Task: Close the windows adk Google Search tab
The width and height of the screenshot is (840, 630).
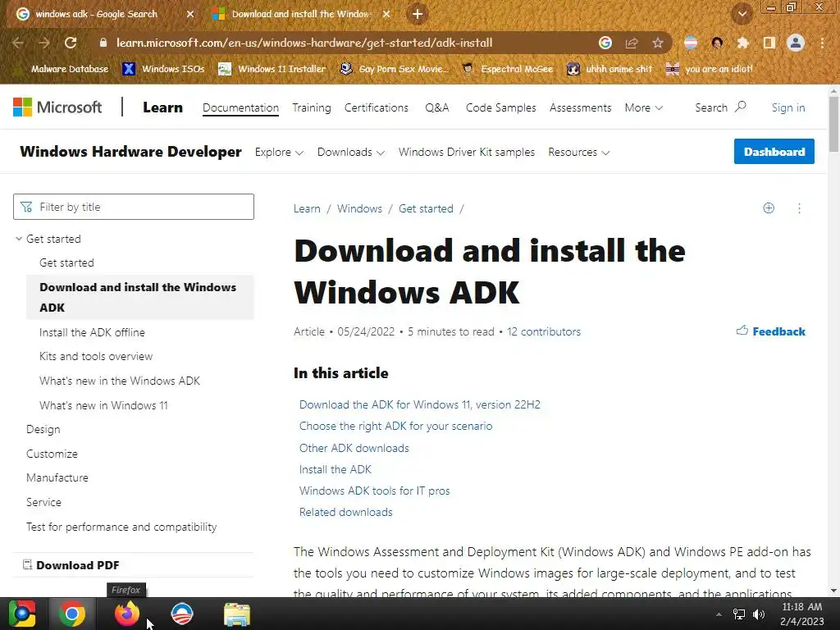Action: (190, 15)
